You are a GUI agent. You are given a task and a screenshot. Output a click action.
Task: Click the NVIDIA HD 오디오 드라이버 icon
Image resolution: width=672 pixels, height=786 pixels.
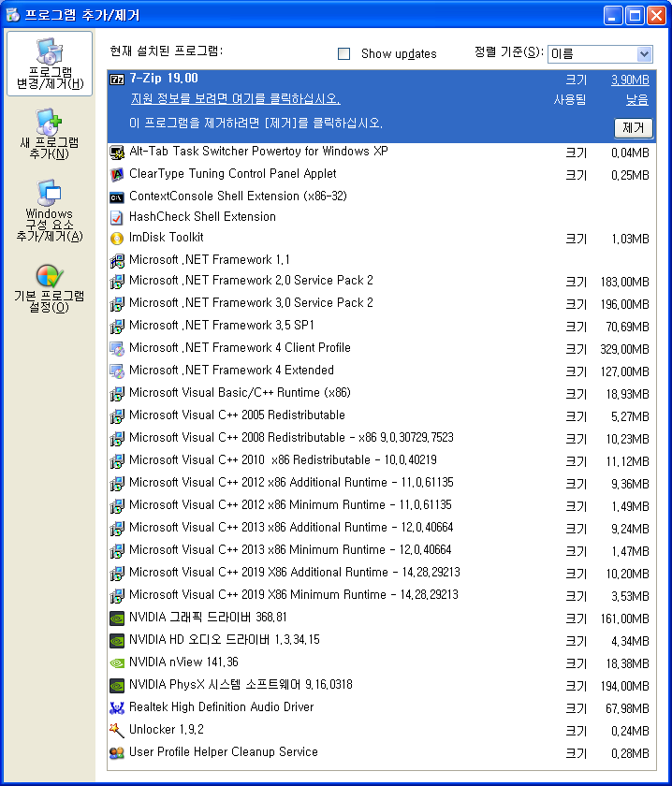117,641
